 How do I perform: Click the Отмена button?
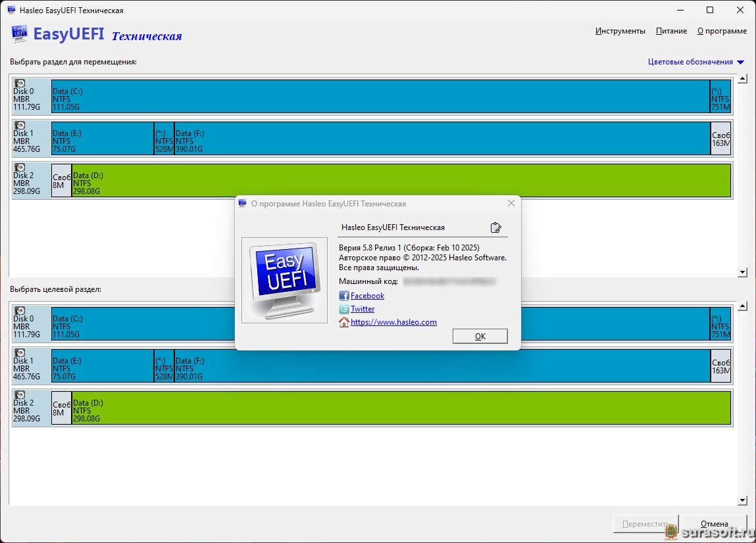(714, 524)
